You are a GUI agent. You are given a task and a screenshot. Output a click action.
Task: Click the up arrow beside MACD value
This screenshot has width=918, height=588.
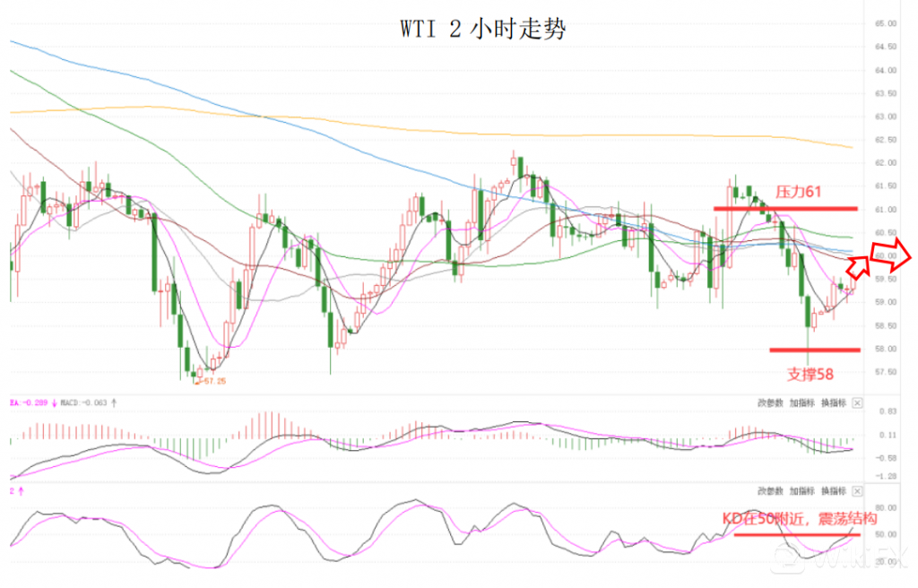(114, 403)
